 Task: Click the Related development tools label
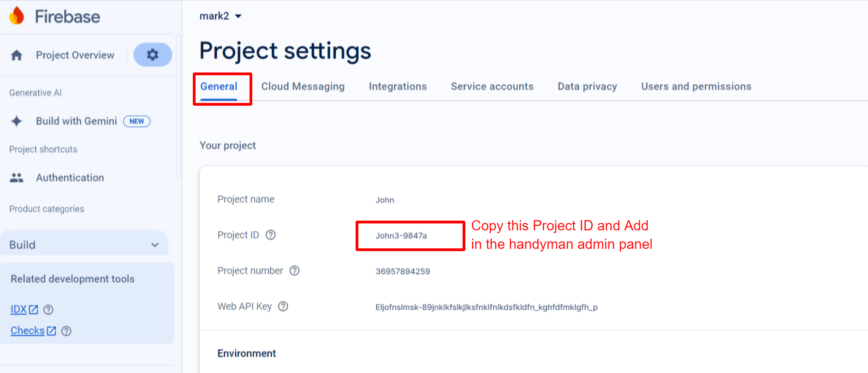(x=73, y=279)
